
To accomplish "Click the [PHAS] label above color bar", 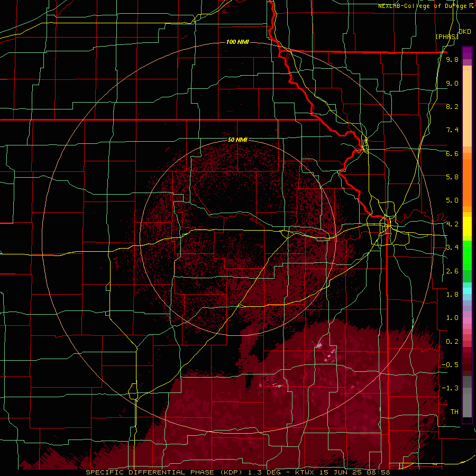I will 447,36.
